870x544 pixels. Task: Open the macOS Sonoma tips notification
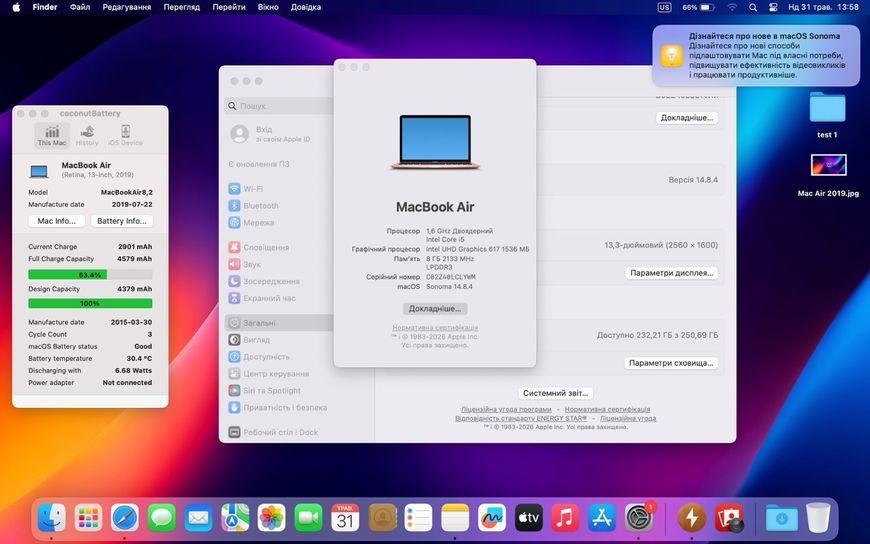coord(755,56)
